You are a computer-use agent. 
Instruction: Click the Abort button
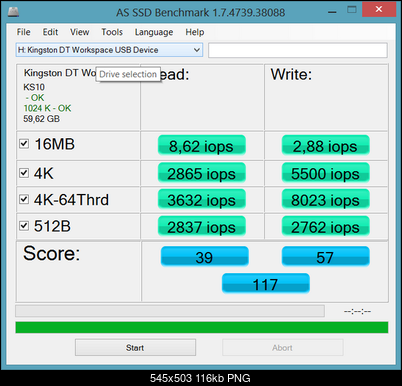(x=283, y=348)
